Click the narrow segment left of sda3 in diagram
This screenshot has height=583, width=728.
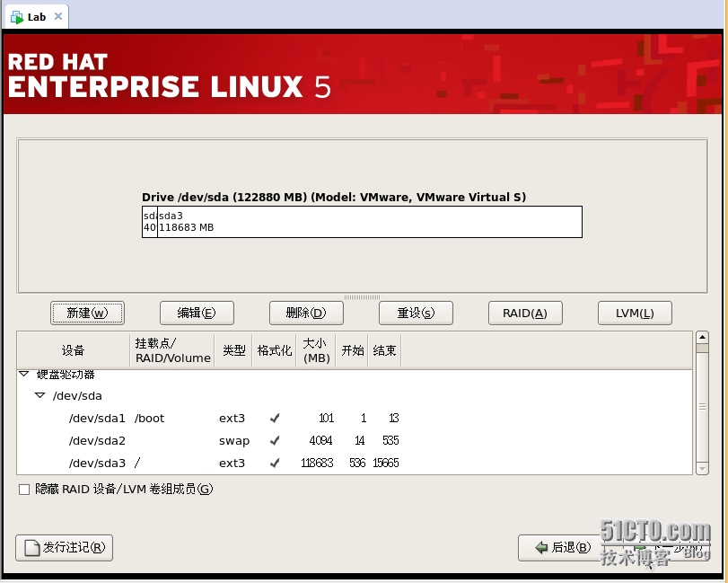150,222
